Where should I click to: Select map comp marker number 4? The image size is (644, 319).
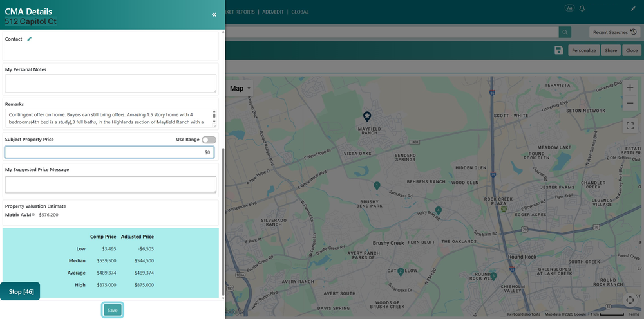pyautogui.click(x=439, y=210)
